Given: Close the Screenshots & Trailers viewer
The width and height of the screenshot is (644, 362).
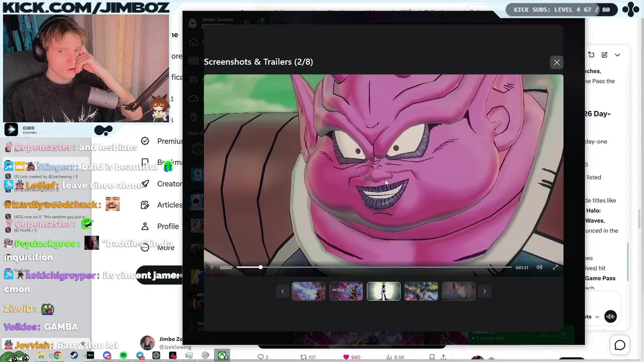Looking at the screenshot, I should [x=556, y=62].
